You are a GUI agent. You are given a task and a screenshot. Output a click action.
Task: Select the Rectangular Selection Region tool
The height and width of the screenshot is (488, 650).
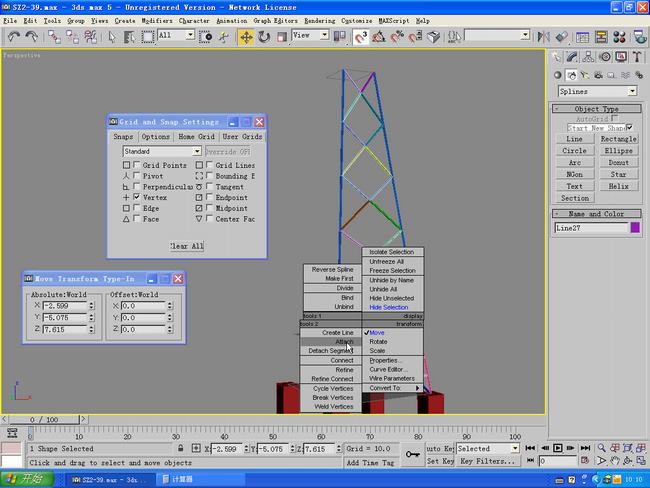[147, 37]
